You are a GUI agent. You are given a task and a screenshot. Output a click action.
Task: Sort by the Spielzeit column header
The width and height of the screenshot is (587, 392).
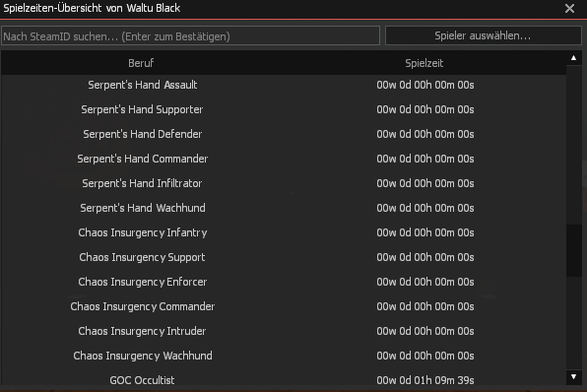(x=424, y=63)
